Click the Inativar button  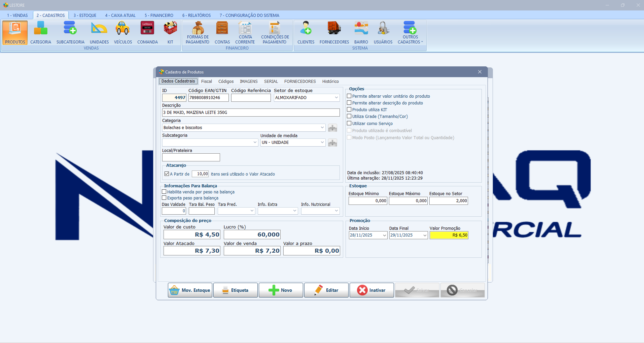[x=372, y=290]
